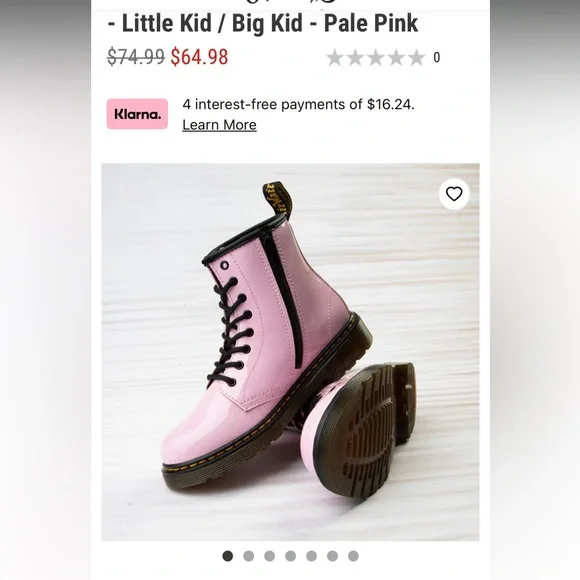Switch to the third image dot
The width and height of the screenshot is (580, 580).
(270, 556)
